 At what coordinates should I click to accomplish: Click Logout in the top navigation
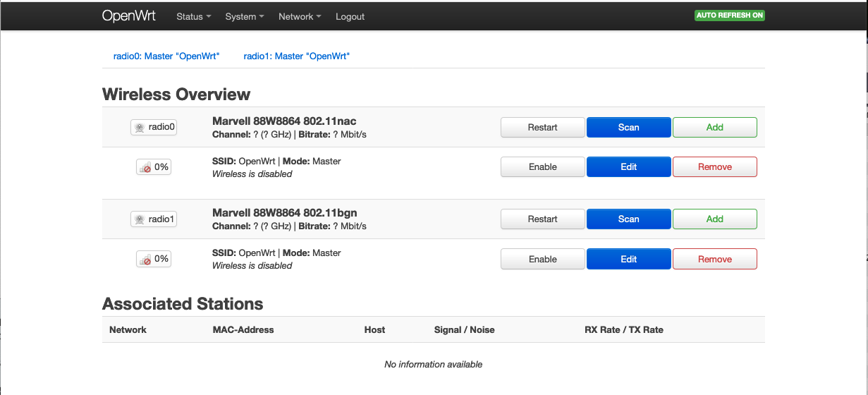[350, 16]
